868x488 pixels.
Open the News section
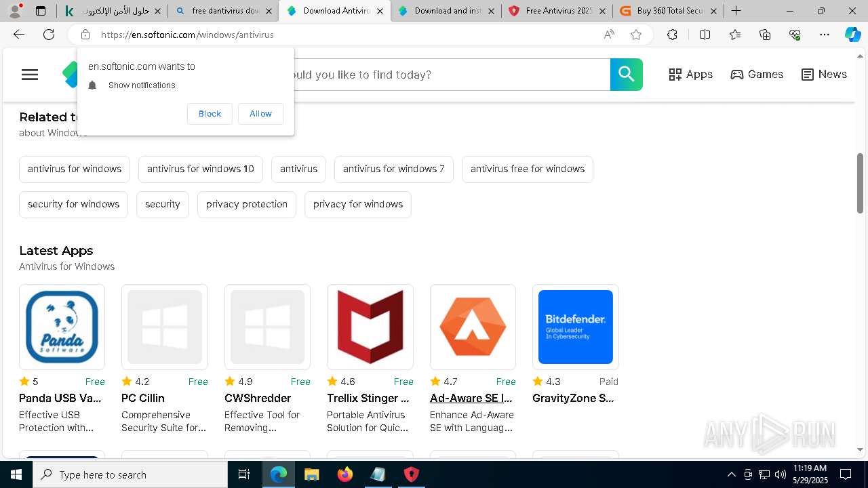click(x=824, y=75)
